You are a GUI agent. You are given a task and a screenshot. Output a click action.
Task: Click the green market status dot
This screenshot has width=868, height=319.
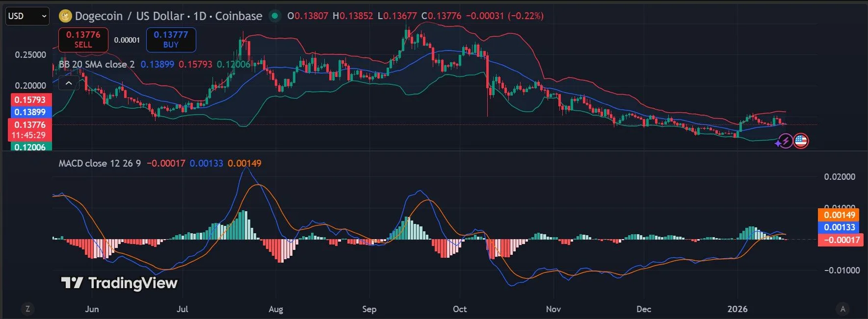tap(275, 16)
